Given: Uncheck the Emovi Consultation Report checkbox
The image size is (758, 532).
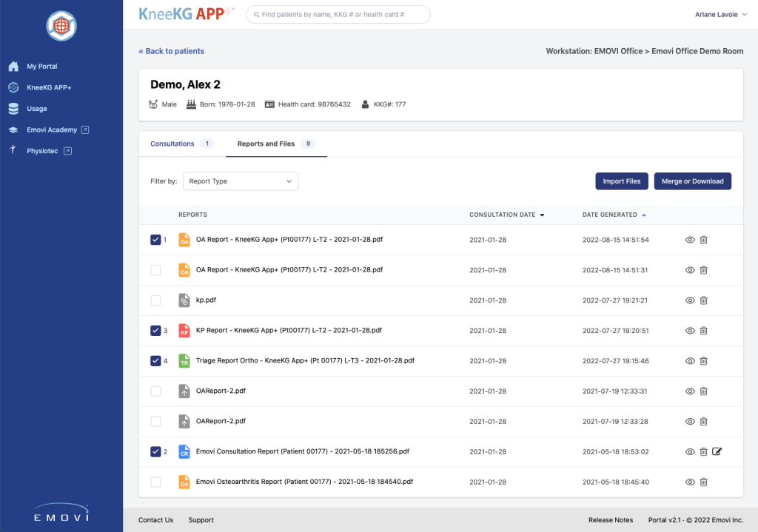Looking at the screenshot, I should pos(155,452).
